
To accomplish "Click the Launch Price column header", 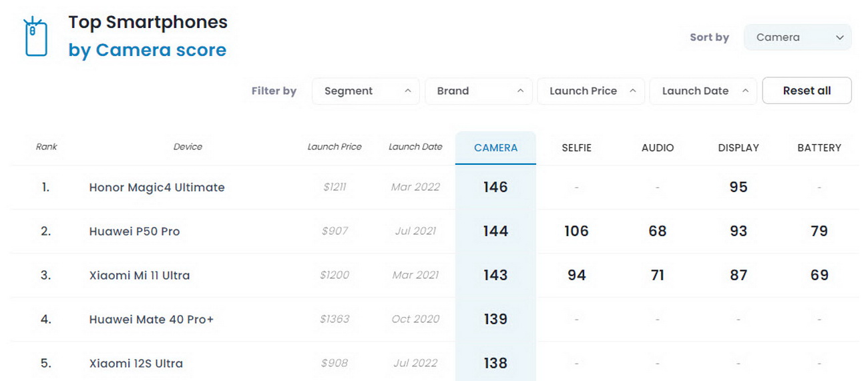I will click(x=335, y=147).
